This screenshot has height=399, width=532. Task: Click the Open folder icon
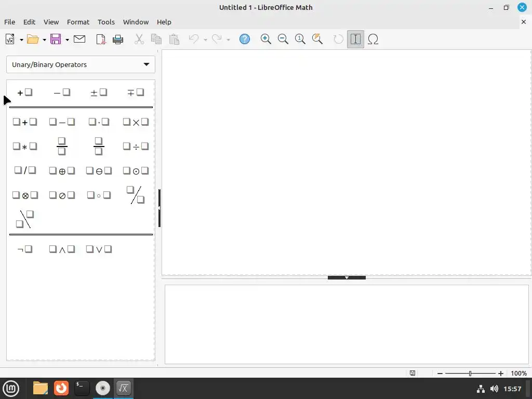coord(33,39)
